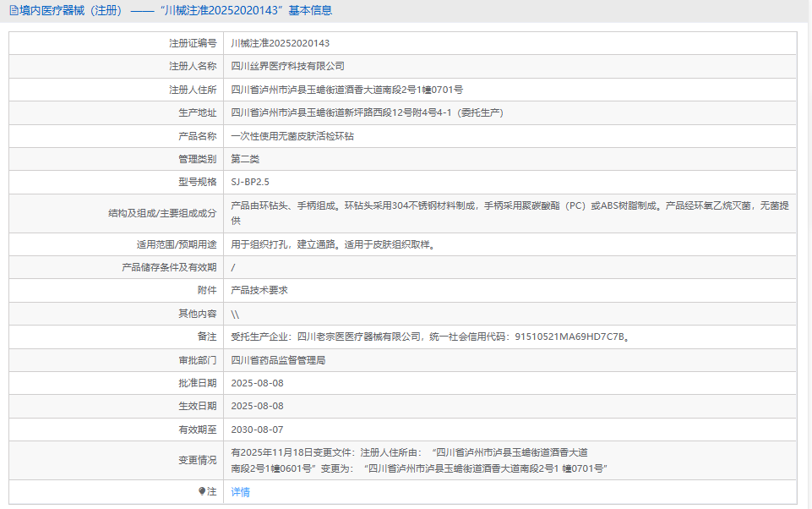Click the bullet icon beside 注 label
The width and height of the screenshot is (812, 509).
[202, 490]
